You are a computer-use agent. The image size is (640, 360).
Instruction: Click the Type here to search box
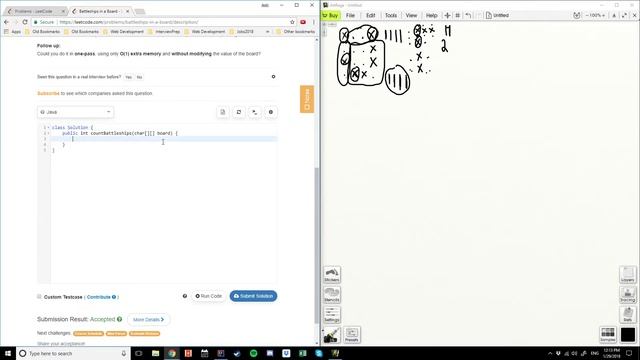(x=73, y=353)
